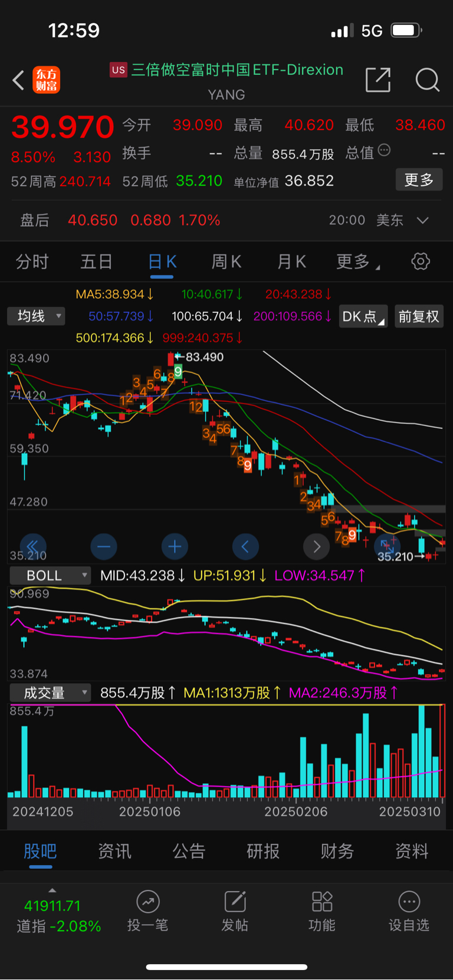Screen dimensions: 453x980
Task: Tap the 单位净值 36.852 value
Action: pyautogui.click(x=309, y=181)
